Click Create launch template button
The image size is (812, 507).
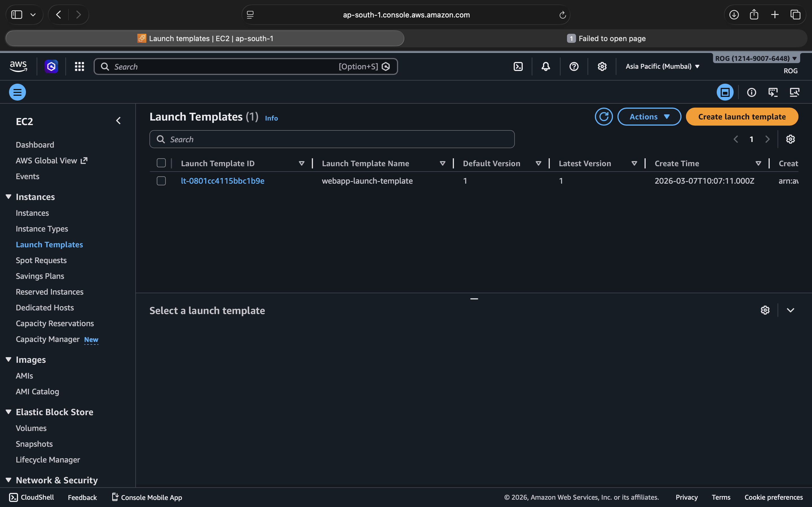[742, 117]
